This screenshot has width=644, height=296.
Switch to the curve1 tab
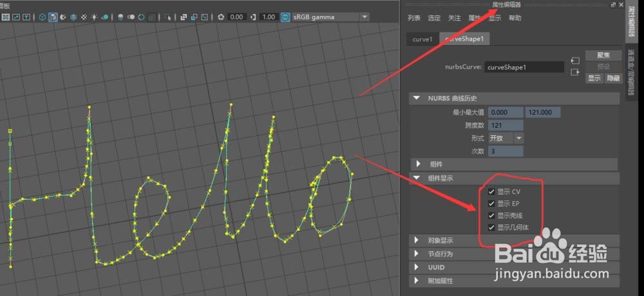coord(422,39)
